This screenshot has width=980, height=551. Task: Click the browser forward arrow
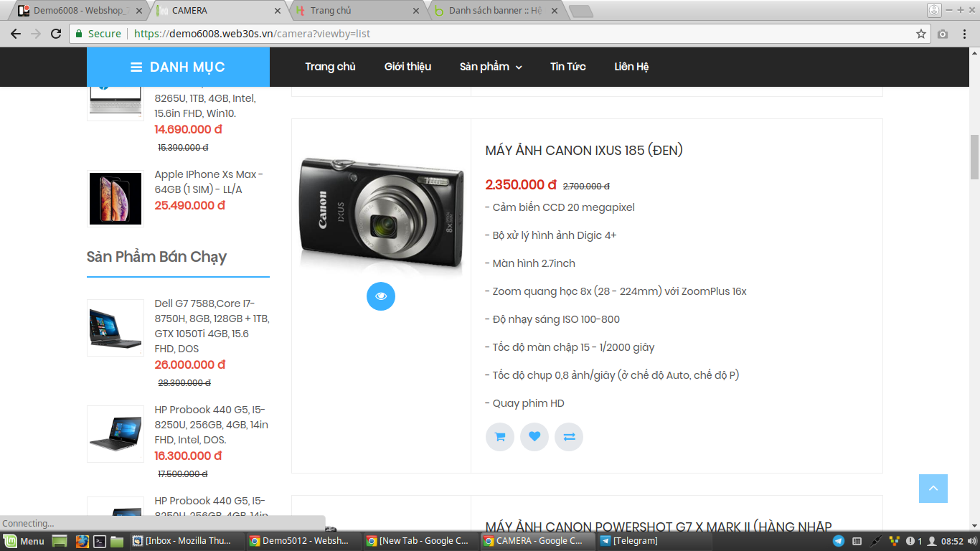[36, 34]
